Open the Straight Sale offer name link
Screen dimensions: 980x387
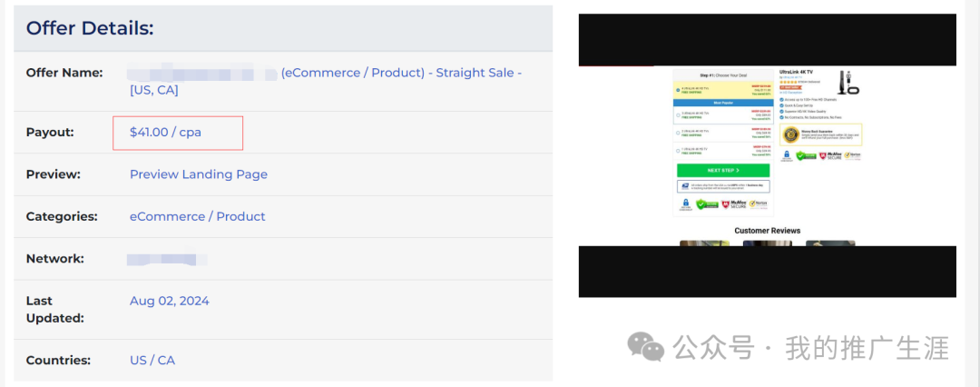tap(325, 82)
